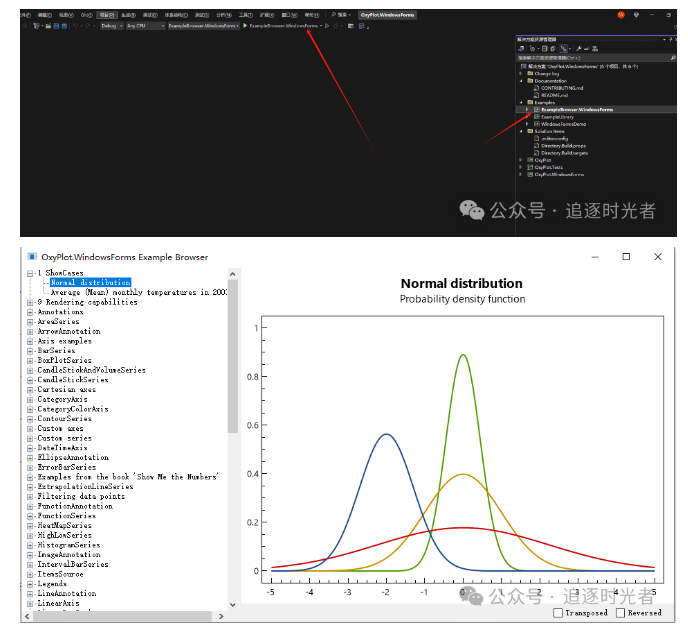This screenshot has width=688, height=629.
Task: Click the wrench Properties icon in Solution Explorer
Action: 579,49
